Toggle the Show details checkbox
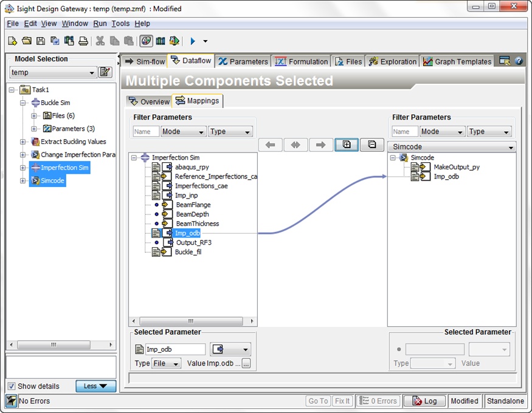The height and width of the screenshot is (413, 532). pos(12,386)
